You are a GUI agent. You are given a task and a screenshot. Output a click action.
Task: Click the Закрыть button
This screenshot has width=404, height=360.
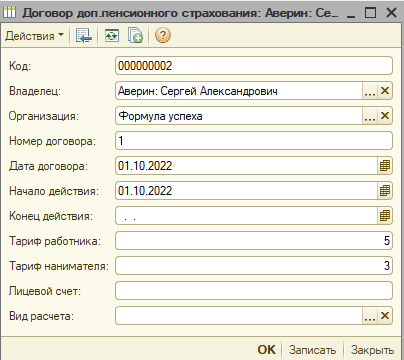pyautogui.click(x=372, y=350)
